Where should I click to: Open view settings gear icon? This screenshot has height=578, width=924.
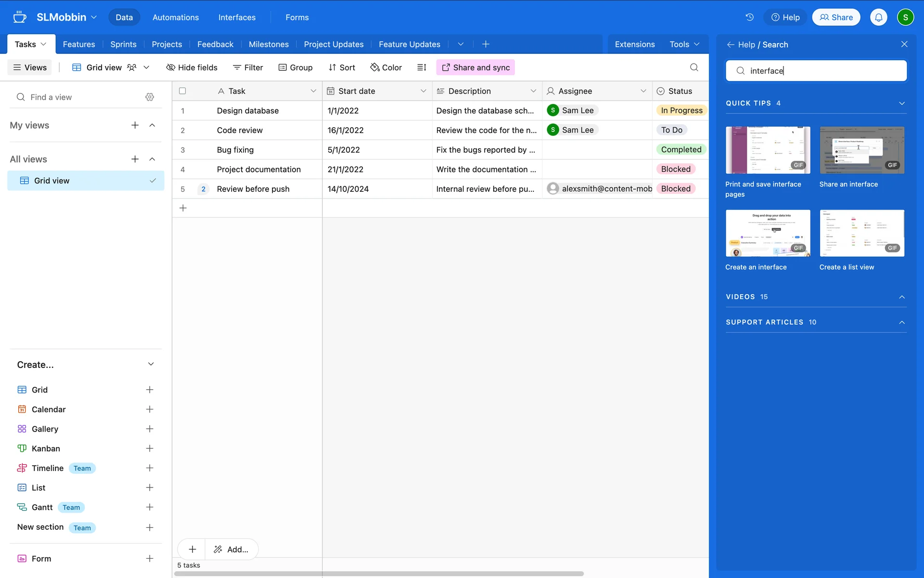tap(150, 97)
